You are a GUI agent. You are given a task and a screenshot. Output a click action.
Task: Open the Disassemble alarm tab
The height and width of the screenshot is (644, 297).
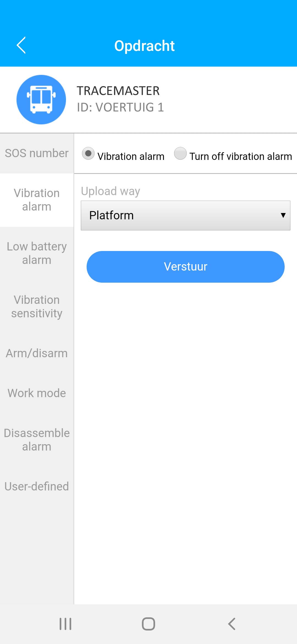[37, 440]
